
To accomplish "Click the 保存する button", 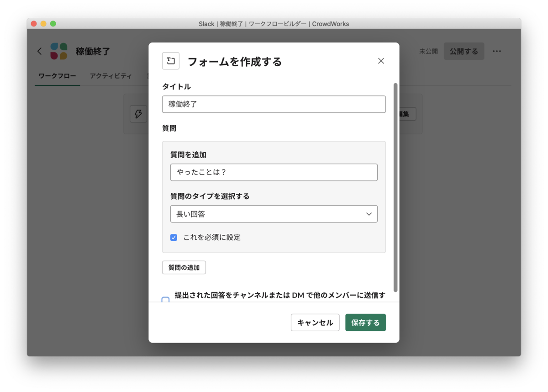I will pos(365,323).
